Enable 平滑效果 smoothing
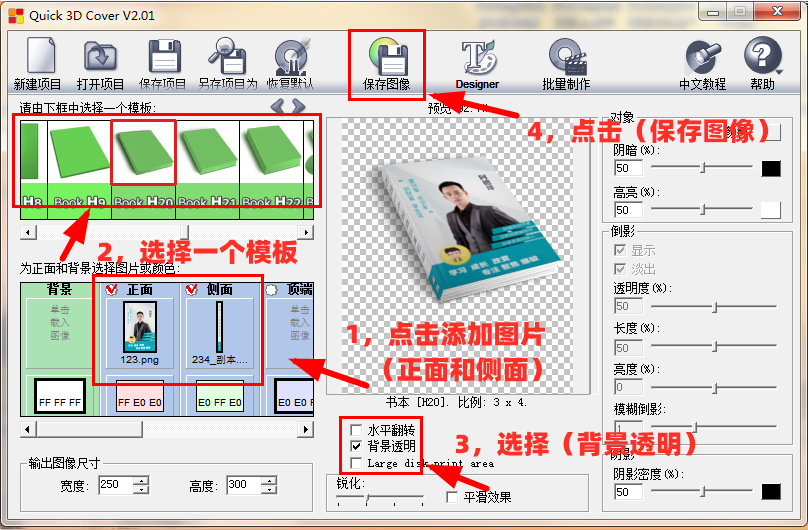Image resolution: width=808 pixels, height=530 pixels. tap(452, 497)
